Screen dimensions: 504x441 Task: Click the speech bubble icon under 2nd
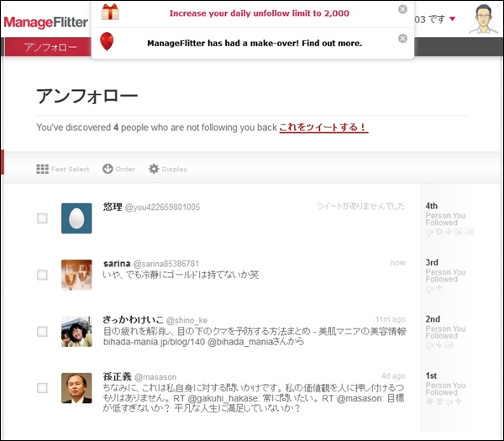(x=429, y=346)
